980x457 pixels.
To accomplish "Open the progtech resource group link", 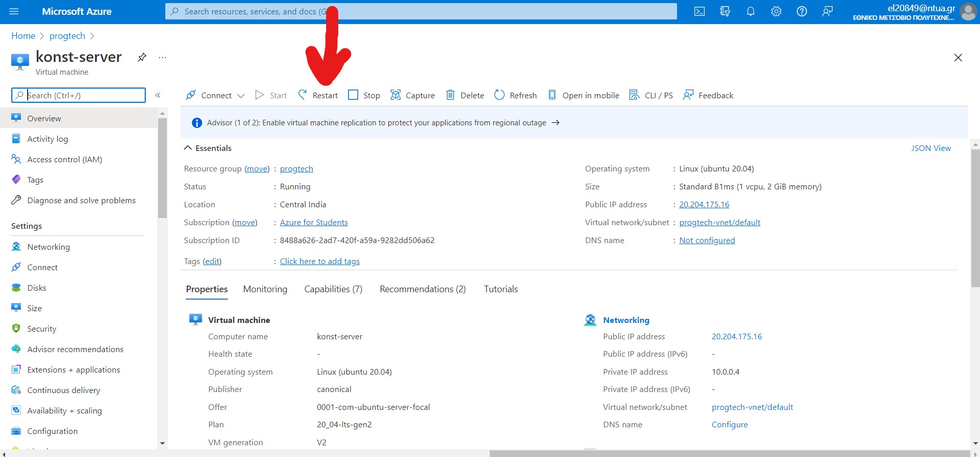I will [296, 169].
